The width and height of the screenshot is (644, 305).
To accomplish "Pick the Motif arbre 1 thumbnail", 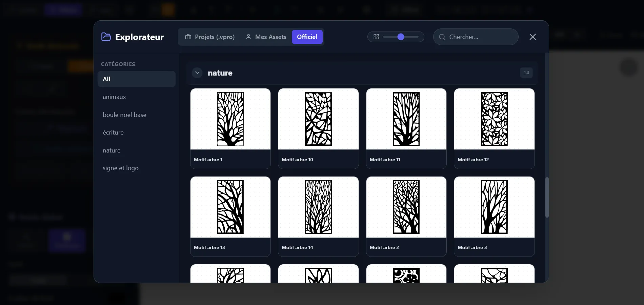I will pyautogui.click(x=230, y=119).
